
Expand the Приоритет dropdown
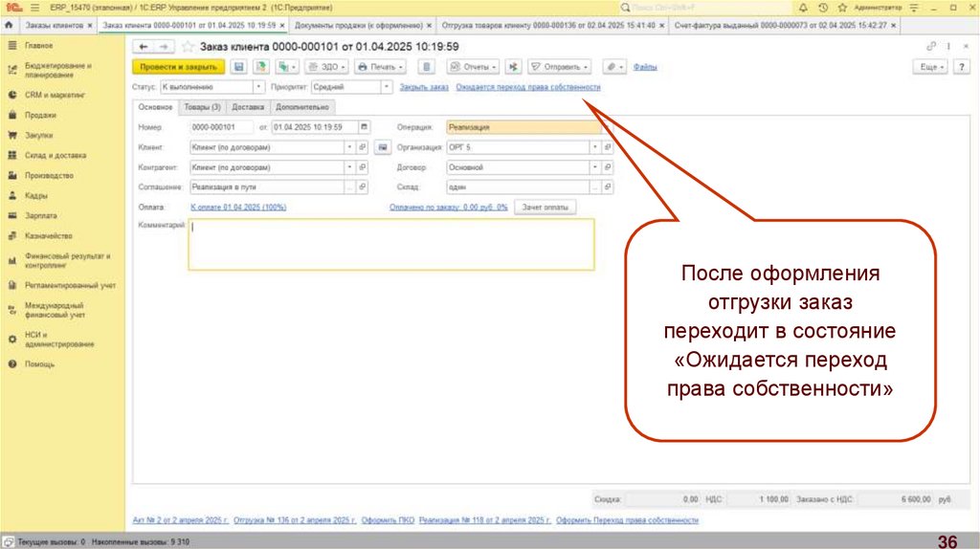point(386,87)
